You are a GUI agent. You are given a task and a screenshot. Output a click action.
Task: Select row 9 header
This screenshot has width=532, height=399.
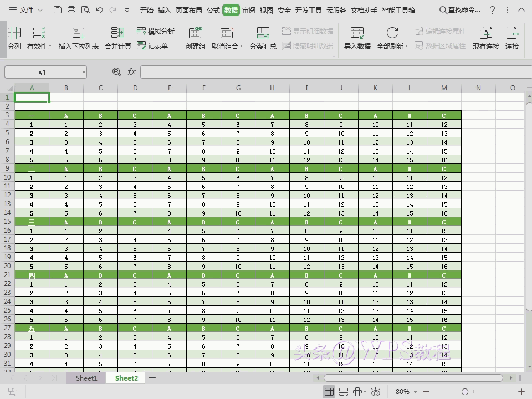(7, 168)
